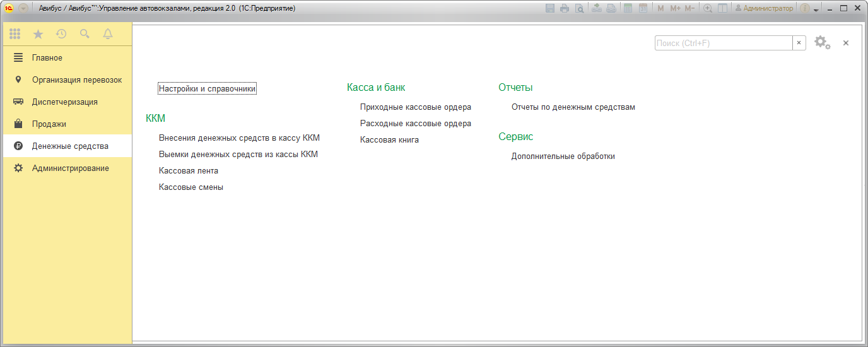Open Приходные кассовые ордера
Image resolution: width=868 pixels, height=347 pixels.
(x=415, y=107)
